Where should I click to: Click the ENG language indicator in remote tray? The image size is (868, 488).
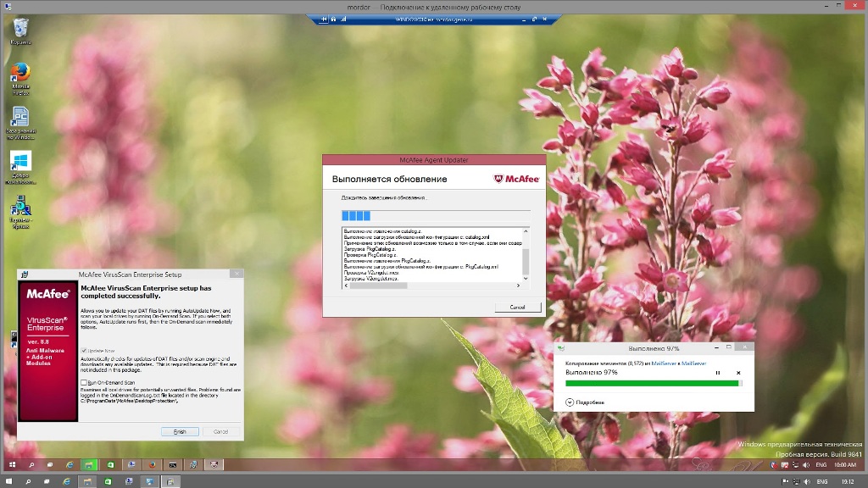(x=821, y=464)
